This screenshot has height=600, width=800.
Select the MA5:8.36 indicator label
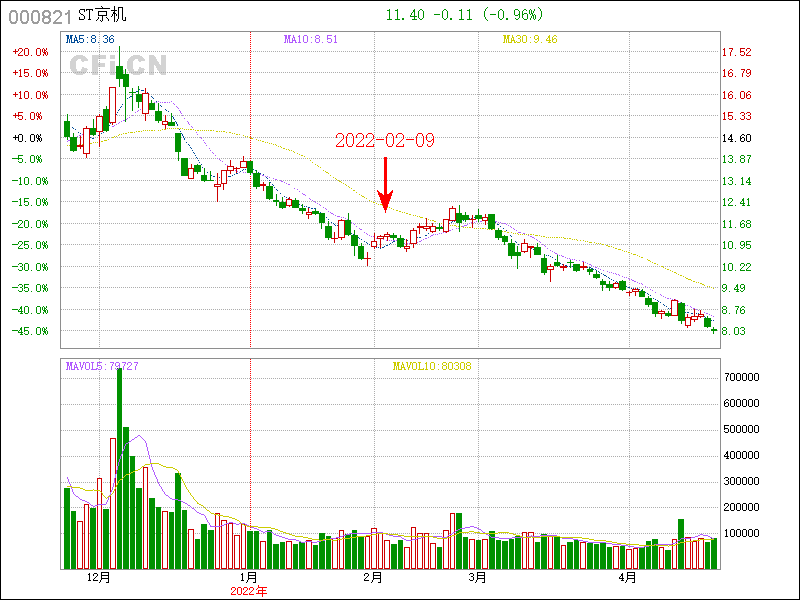pos(88,39)
